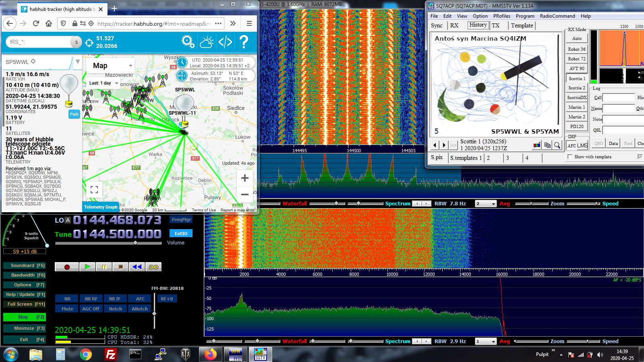Enable Show with template checkbox
The height and width of the screenshot is (362, 644).
point(569,157)
